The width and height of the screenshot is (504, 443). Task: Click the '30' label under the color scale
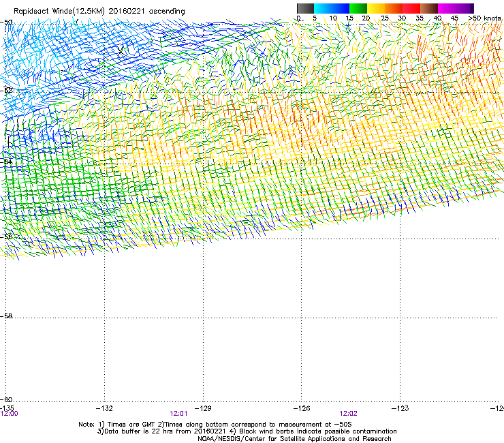pyautogui.click(x=402, y=18)
